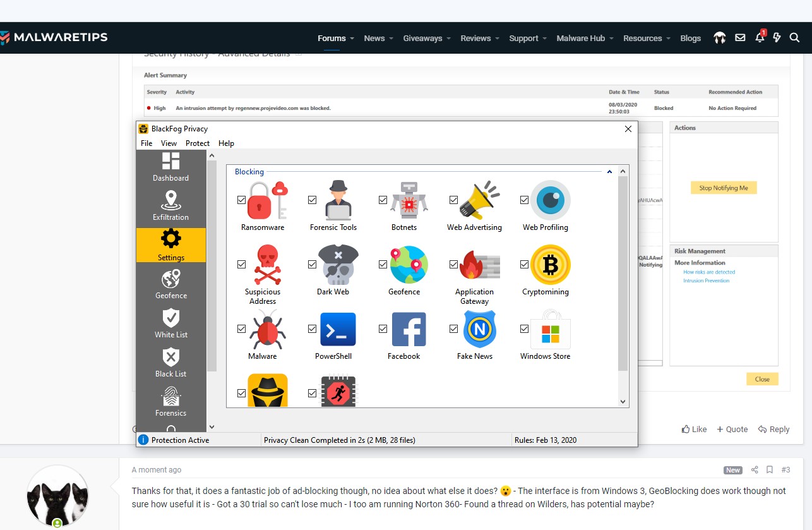Viewport: 812px width, 530px height.
Task: Expand the dropdown arrow beside Malware Hub
Action: pyautogui.click(x=612, y=39)
